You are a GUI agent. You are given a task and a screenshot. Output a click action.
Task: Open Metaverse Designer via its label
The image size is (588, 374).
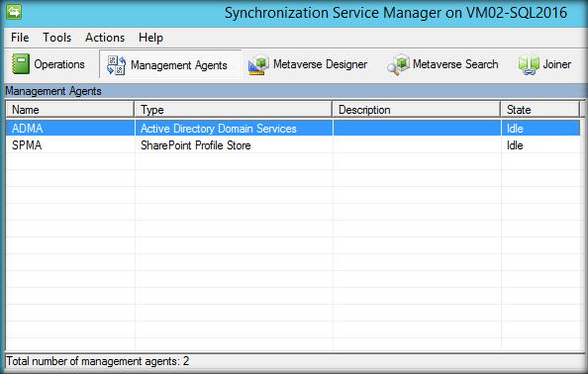pos(321,64)
